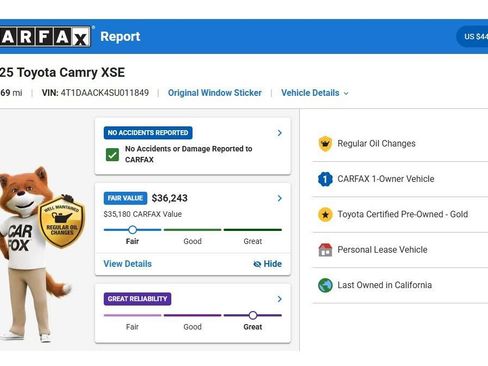Expand the Great Reliability card arrow
The image size is (488, 366).
tap(279, 299)
